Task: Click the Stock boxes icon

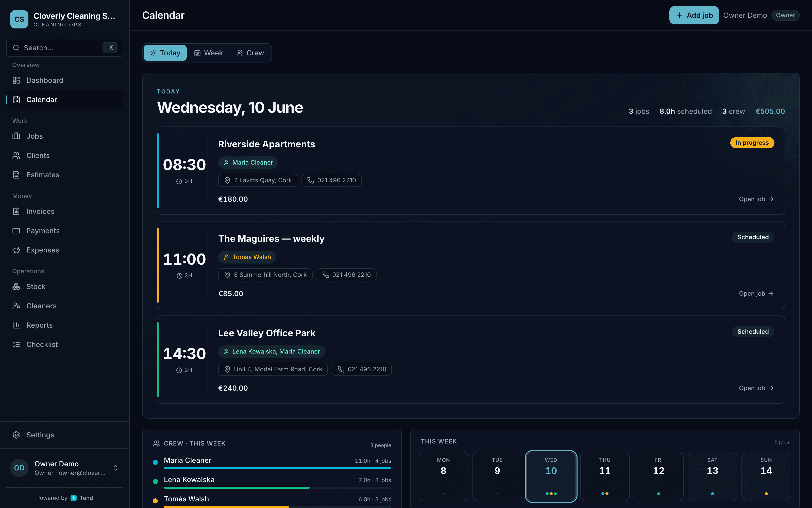Action: (x=16, y=287)
